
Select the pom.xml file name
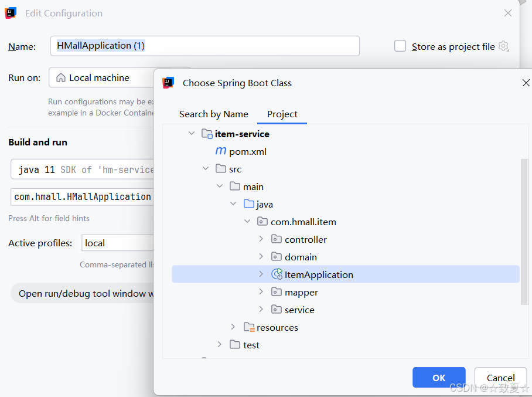pyautogui.click(x=248, y=151)
